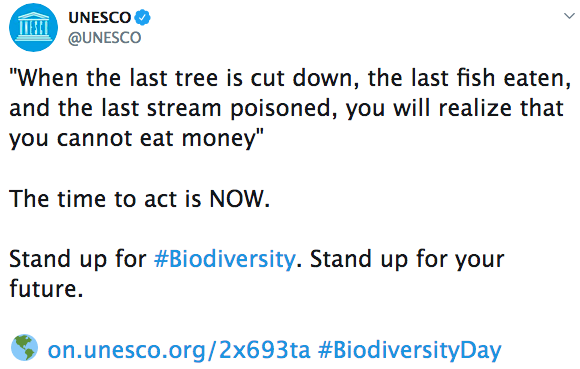580x369 pixels.
Task: Click the UNESCO display name
Action: [x=100, y=17]
